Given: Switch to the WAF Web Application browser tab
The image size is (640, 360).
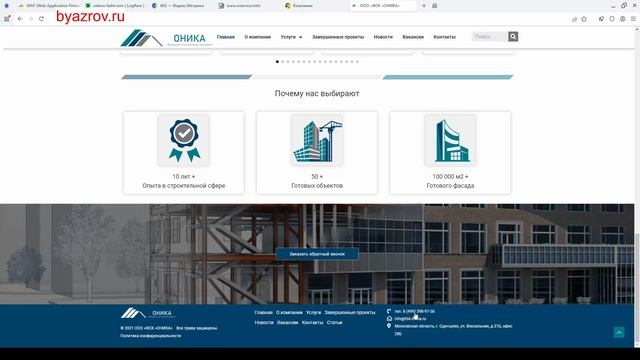Looking at the screenshot, I should (x=49, y=6).
